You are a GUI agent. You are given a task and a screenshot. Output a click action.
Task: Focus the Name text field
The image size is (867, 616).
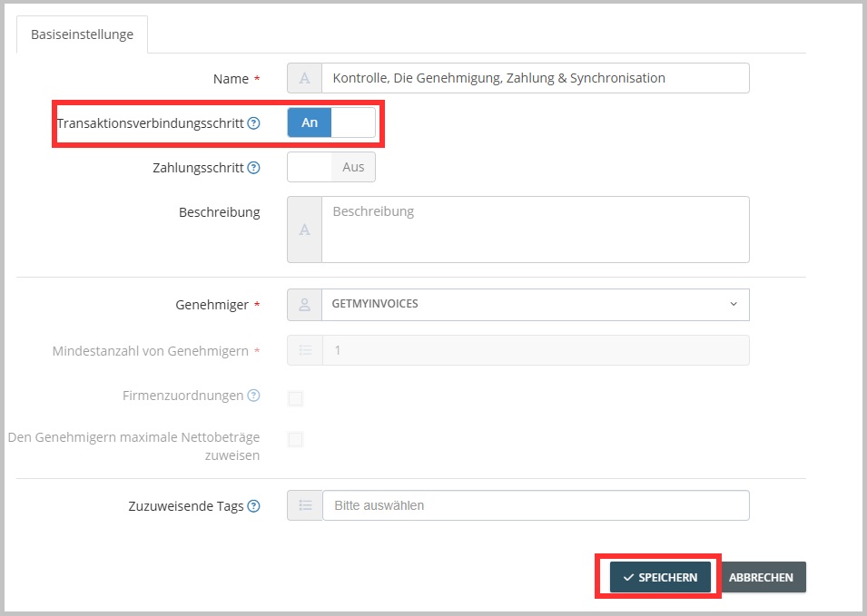(x=536, y=78)
